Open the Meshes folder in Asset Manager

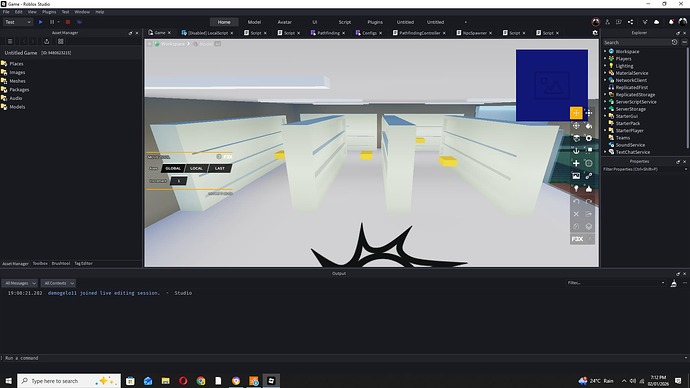pyautogui.click(x=18, y=81)
